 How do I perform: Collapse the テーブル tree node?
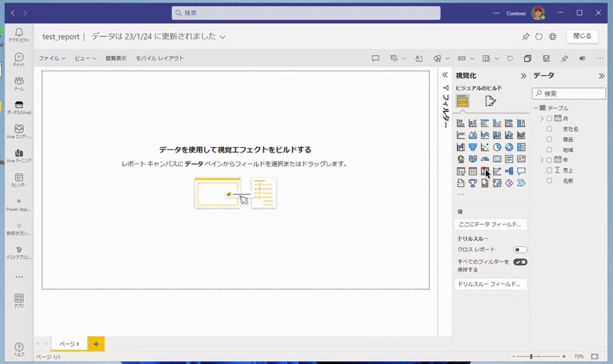point(536,108)
